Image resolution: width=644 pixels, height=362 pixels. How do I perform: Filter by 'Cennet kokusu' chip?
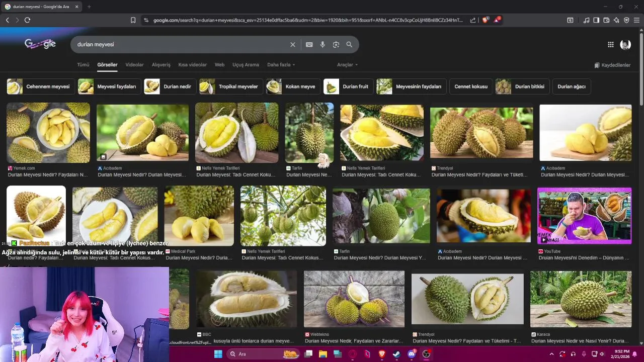pyautogui.click(x=471, y=86)
